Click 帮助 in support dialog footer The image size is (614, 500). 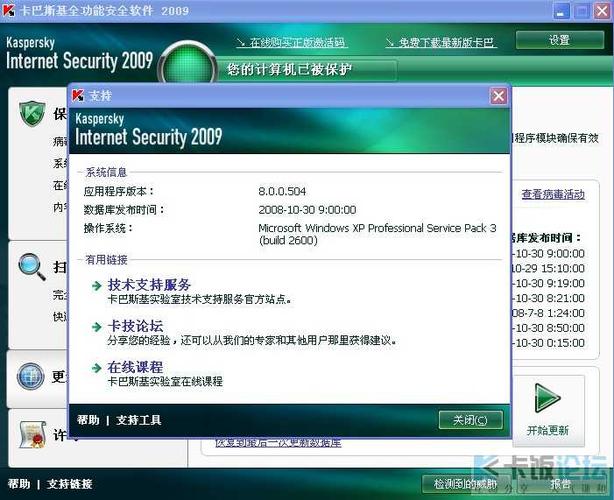(x=88, y=420)
